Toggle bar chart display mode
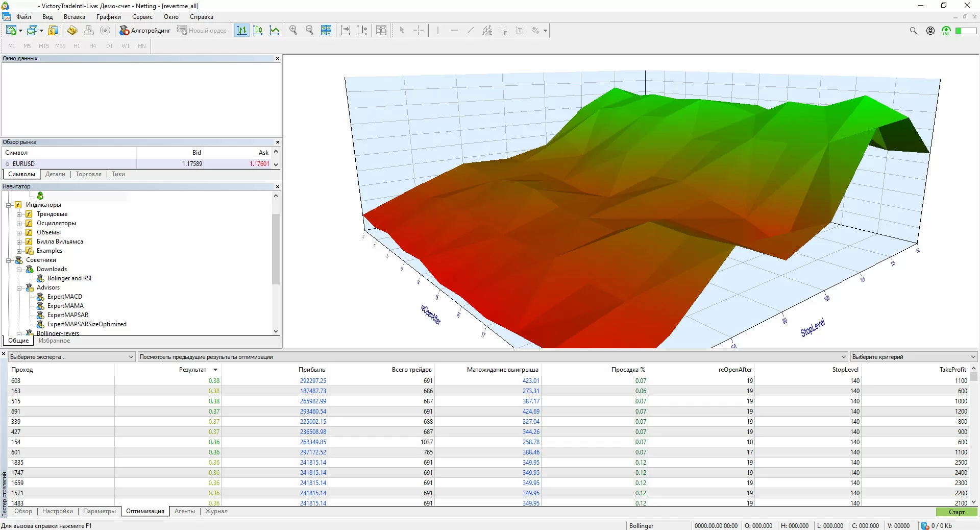This screenshot has height=530, width=980. click(x=242, y=31)
